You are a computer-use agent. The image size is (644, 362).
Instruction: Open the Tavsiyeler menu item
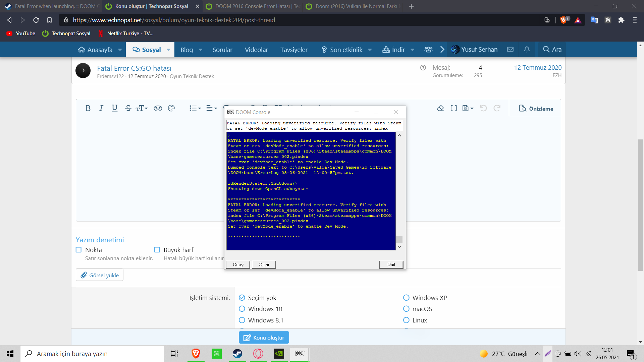[x=294, y=50]
